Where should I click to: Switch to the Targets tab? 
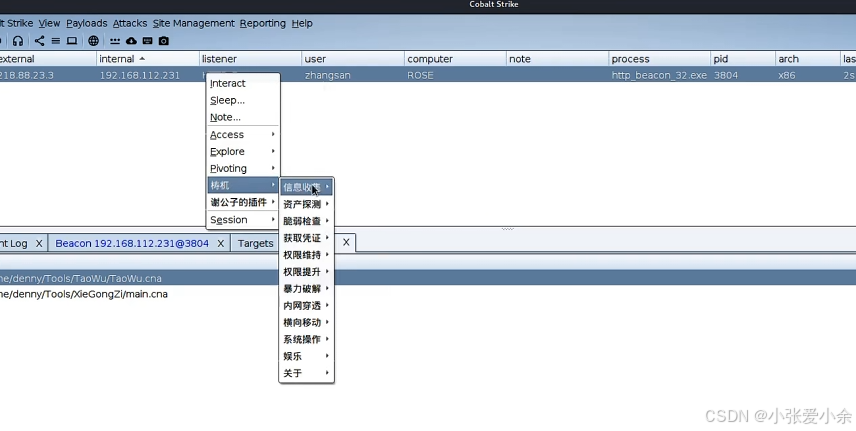point(255,244)
